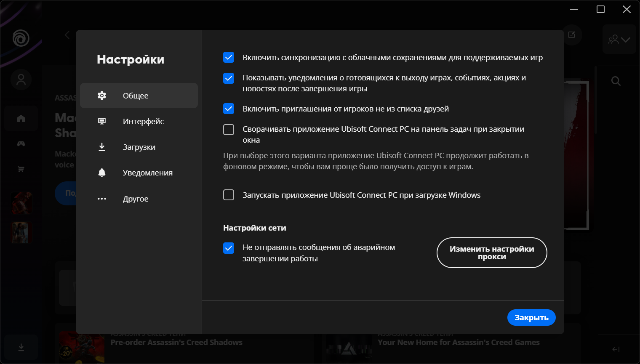Switch to the Интерфейс settings tab
The width and height of the screenshot is (640, 364).
[139, 121]
